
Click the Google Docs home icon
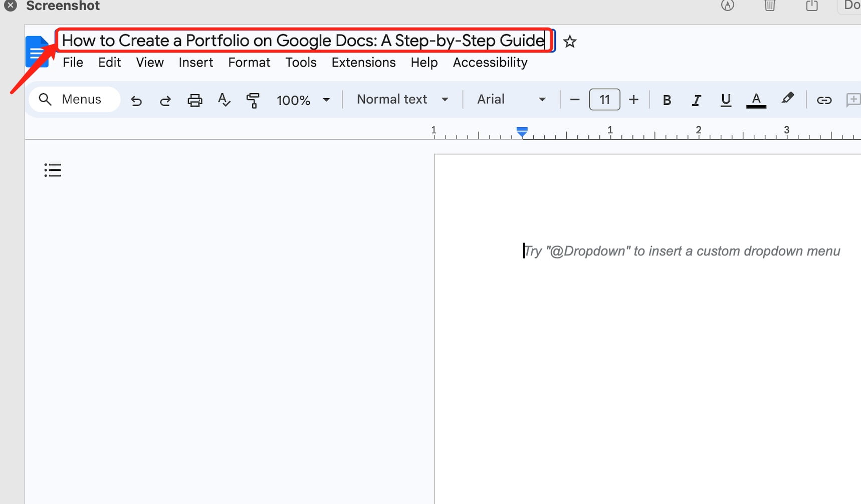pyautogui.click(x=37, y=51)
